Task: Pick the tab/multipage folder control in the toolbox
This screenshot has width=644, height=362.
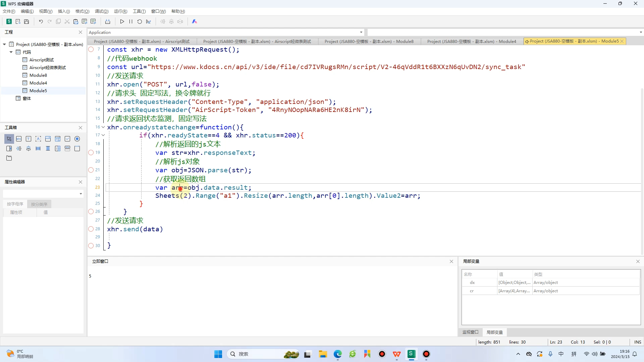Action: [x=9, y=158]
